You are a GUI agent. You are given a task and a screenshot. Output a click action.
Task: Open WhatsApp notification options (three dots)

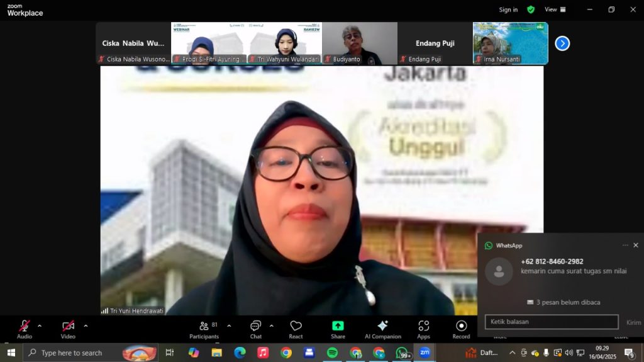(625, 245)
